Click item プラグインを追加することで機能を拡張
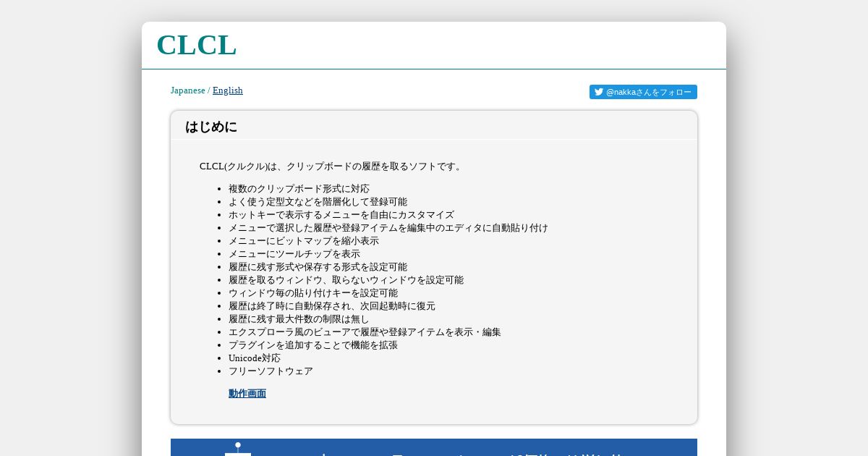 [x=313, y=345]
